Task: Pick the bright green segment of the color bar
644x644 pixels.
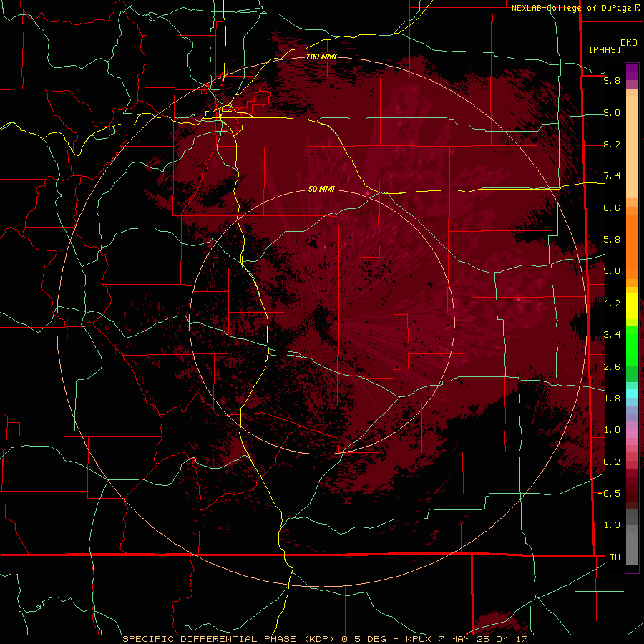Action: click(x=632, y=344)
